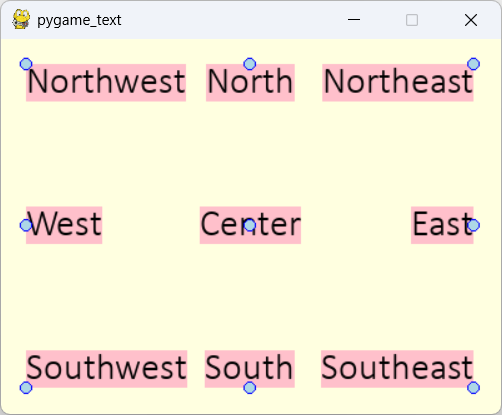Click the pygame_text window title
The height and width of the screenshot is (415, 502).
79,20
